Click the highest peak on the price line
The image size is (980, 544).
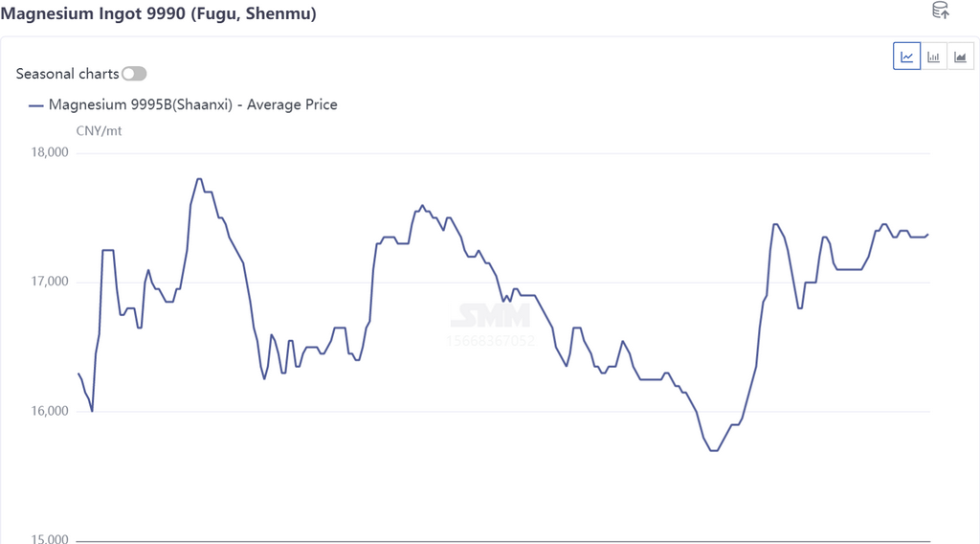199,179
